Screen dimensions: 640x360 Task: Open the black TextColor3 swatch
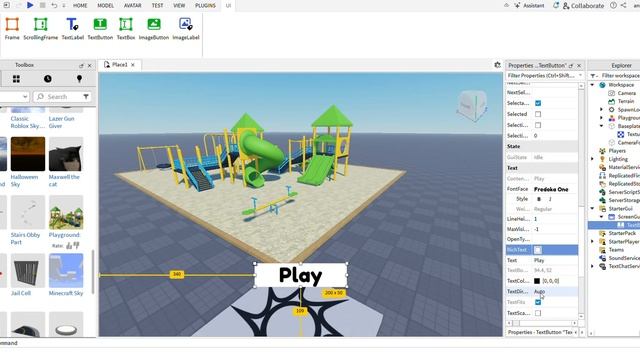click(537, 281)
